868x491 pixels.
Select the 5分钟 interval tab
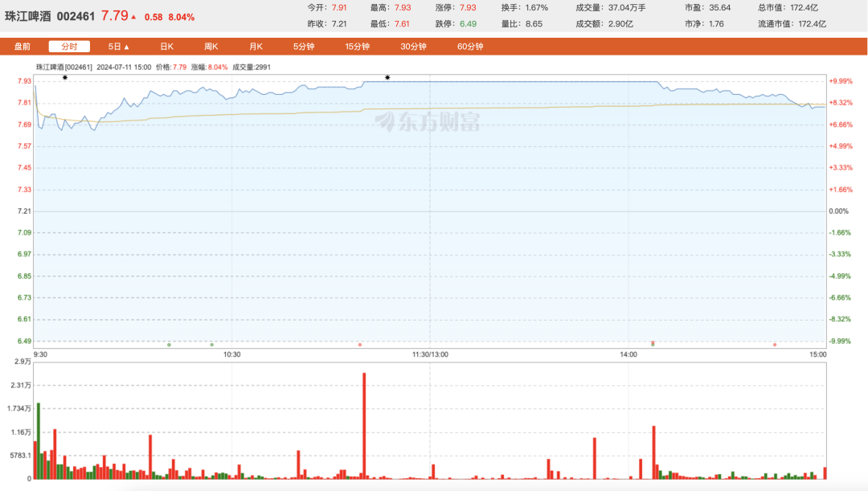tap(304, 47)
